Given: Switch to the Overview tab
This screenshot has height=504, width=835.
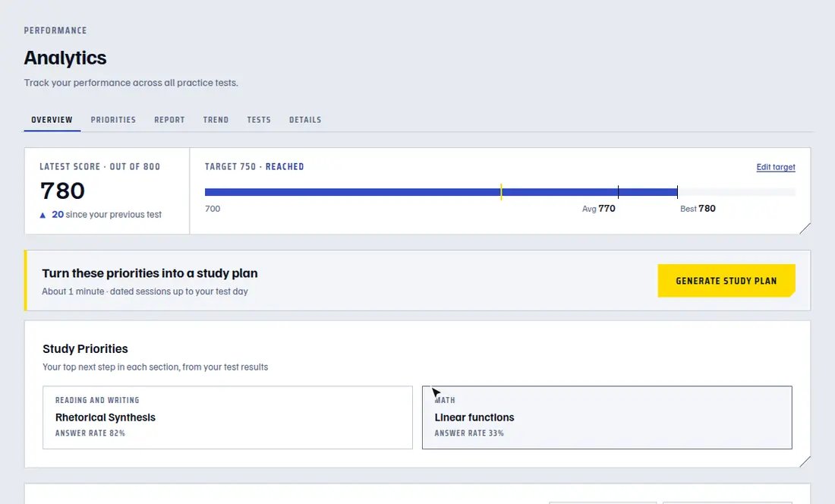Looking at the screenshot, I should [52, 120].
